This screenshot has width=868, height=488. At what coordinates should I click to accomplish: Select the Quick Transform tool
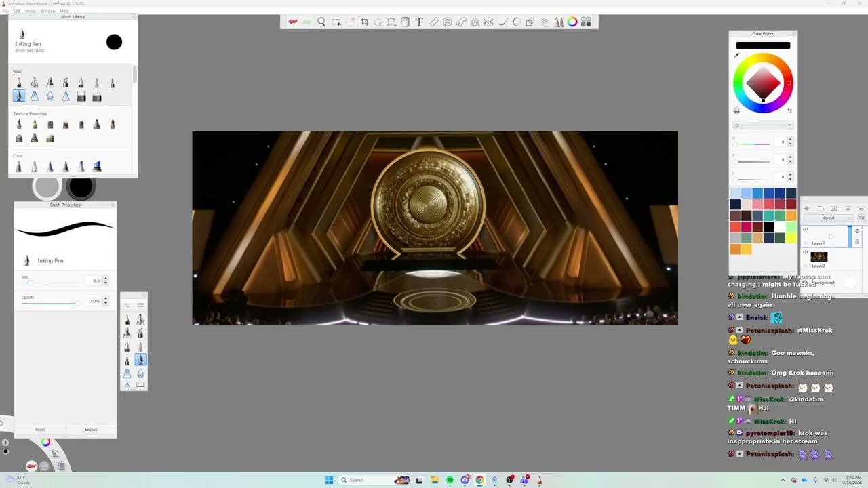378,22
